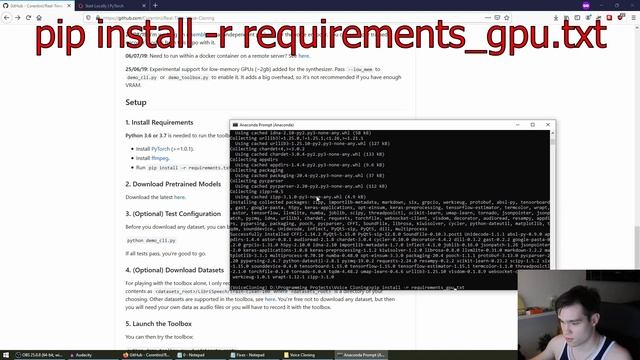Switch to OBS in the taskbar

39,355
